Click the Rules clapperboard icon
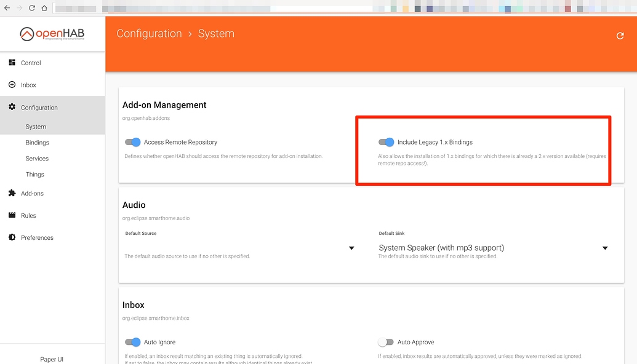The width and height of the screenshot is (637, 364). (12, 215)
